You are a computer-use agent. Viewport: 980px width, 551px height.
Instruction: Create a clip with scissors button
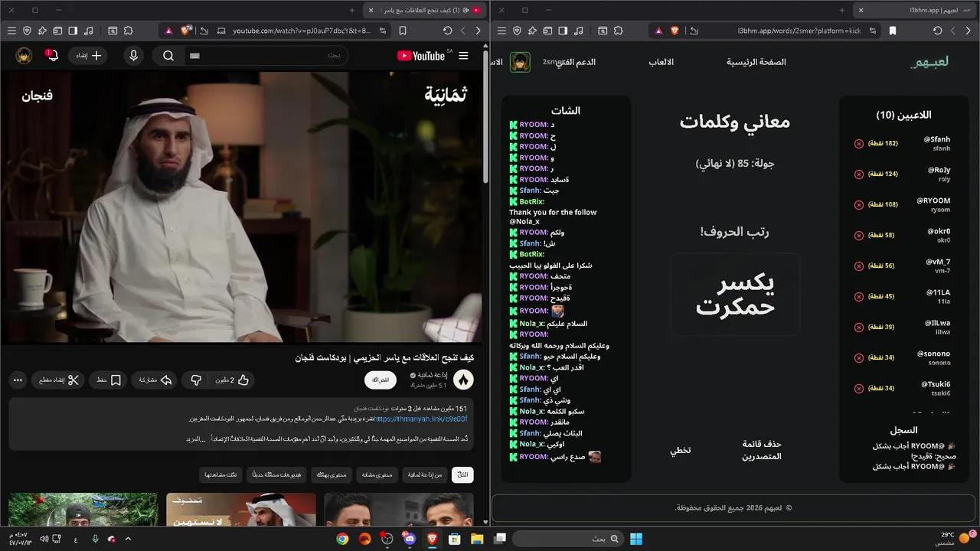[x=58, y=380]
